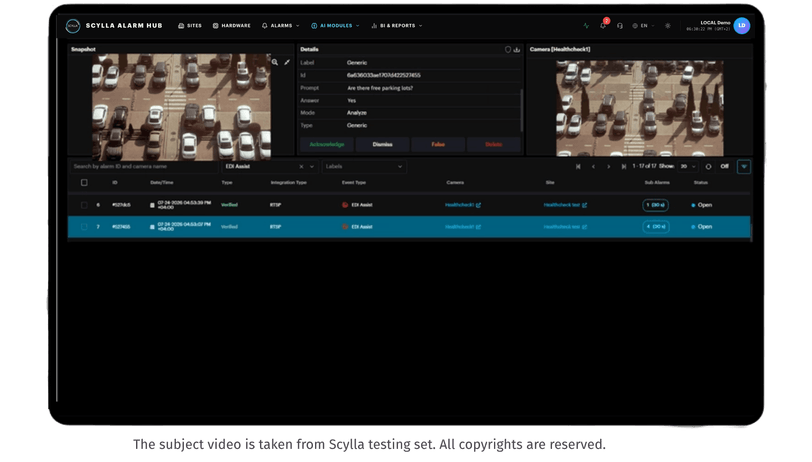Expand the EDI Assist filter dropdown arrow
812x462 pixels.
point(312,166)
